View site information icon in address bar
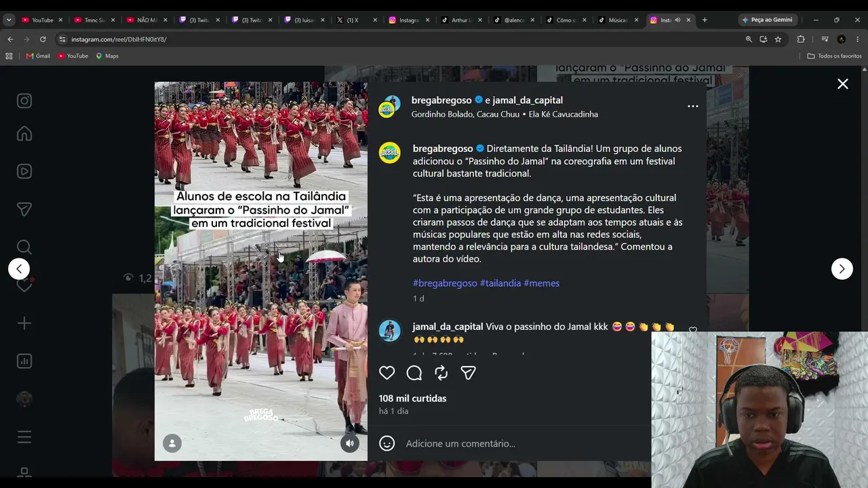Screen dimensions: 868x488 click(62, 39)
